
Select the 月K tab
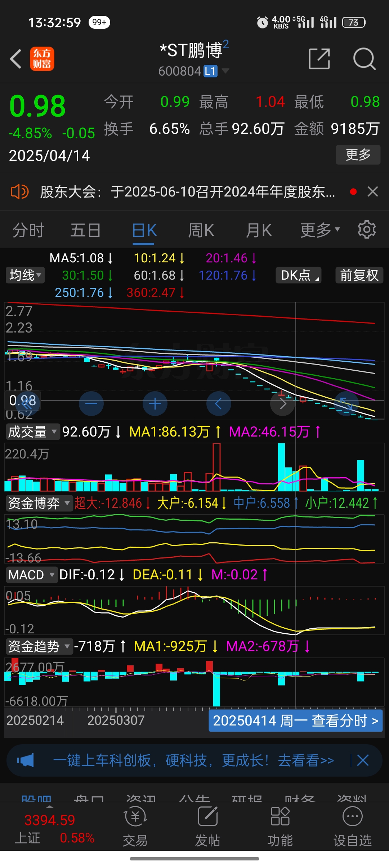pos(259,230)
